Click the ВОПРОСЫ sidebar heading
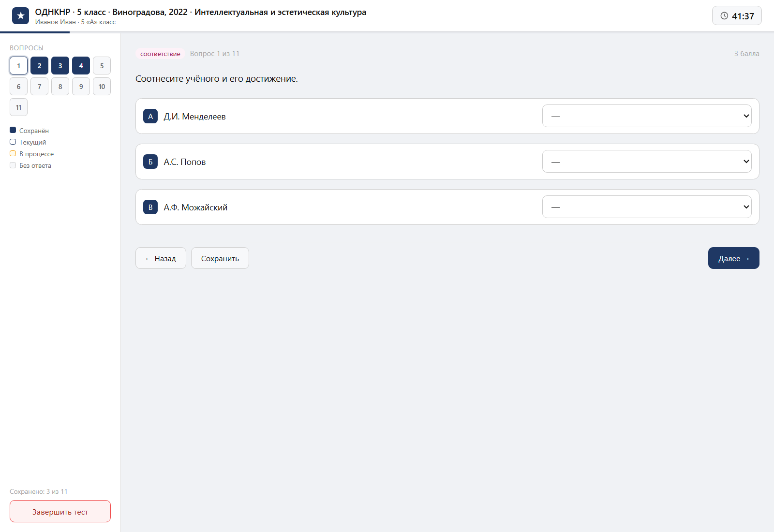The width and height of the screenshot is (774, 532). (27, 48)
